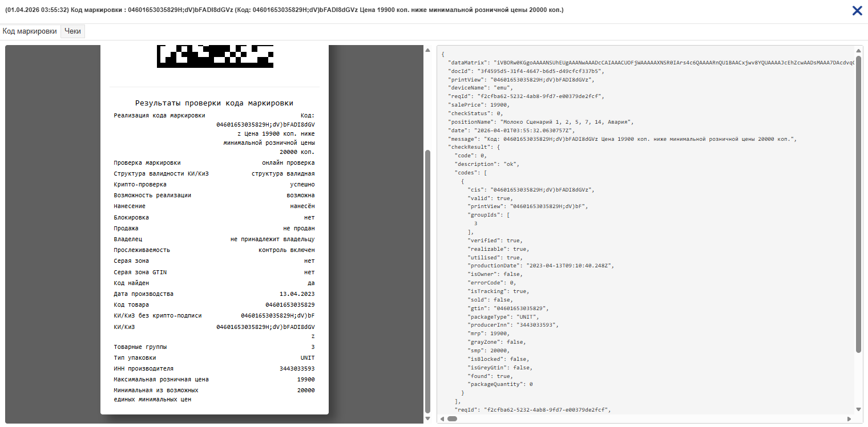
Task: Click receipt panel scroll-down arrow
Action: (427, 419)
